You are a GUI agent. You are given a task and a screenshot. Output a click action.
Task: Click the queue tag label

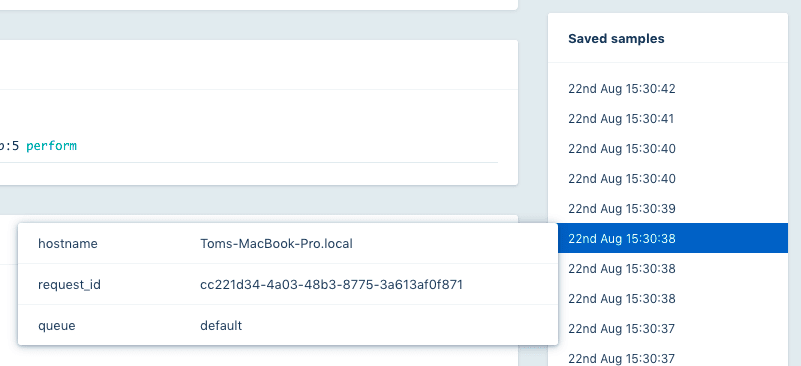click(x=57, y=326)
